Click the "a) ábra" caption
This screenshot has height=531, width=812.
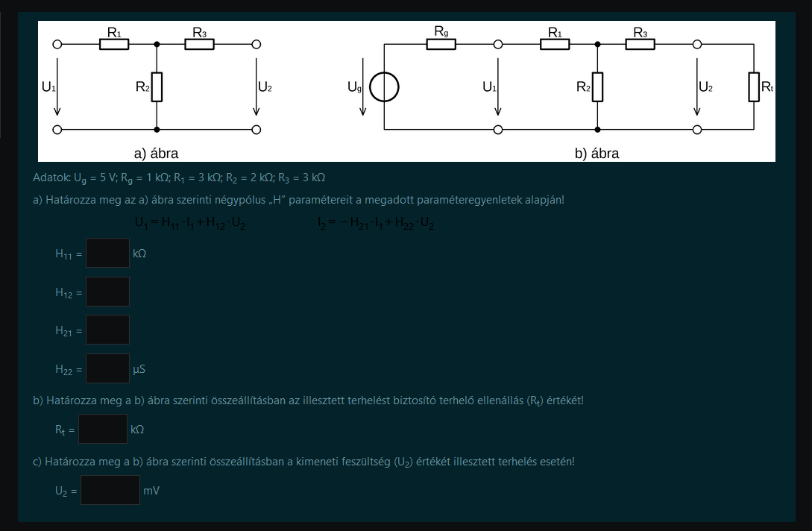[156, 154]
